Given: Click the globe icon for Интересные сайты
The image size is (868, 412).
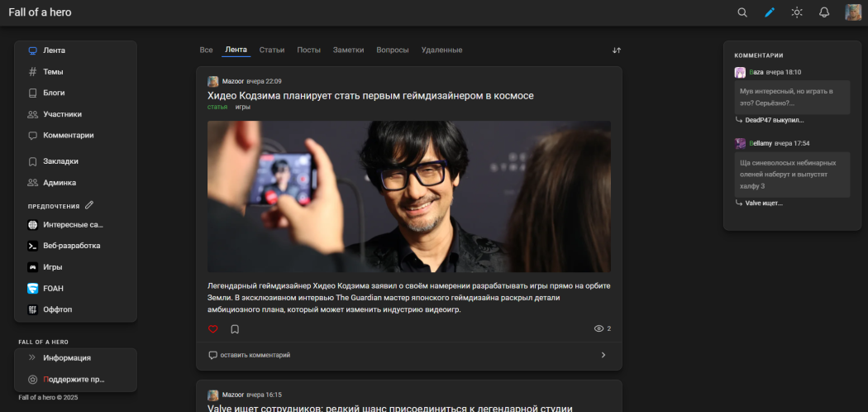Looking at the screenshot, I should pos(33,225).
